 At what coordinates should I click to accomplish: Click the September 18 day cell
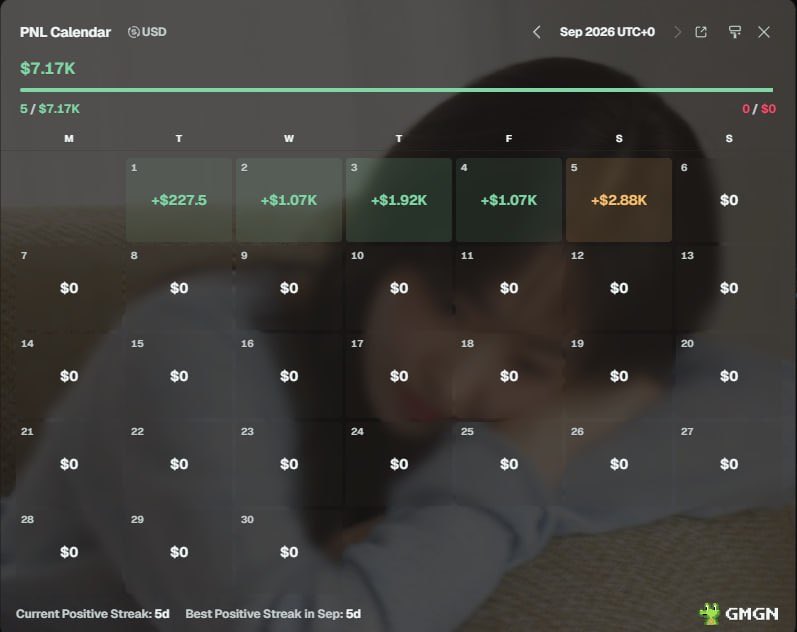click(x=509, y=376)
